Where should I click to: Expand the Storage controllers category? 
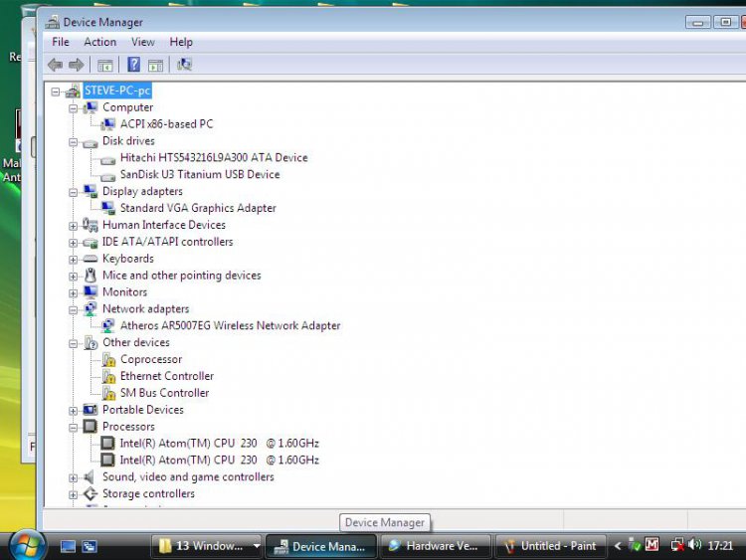[x=73, y=494]
